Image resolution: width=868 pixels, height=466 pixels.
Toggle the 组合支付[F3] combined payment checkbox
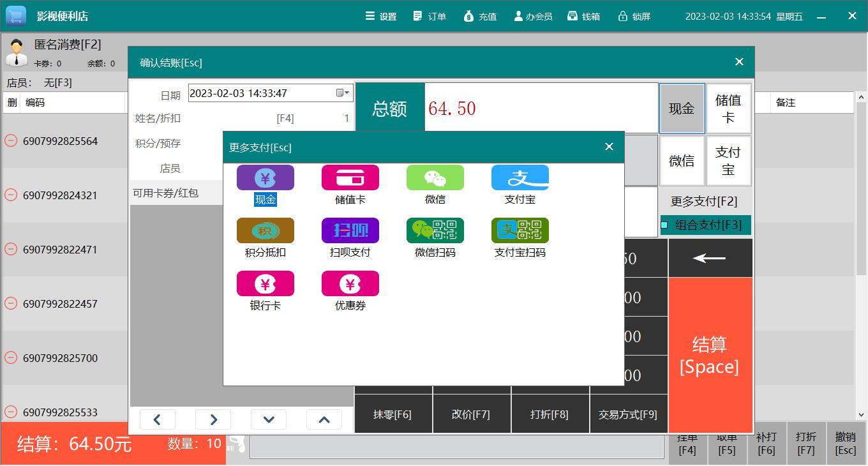(x=664, y=225)
